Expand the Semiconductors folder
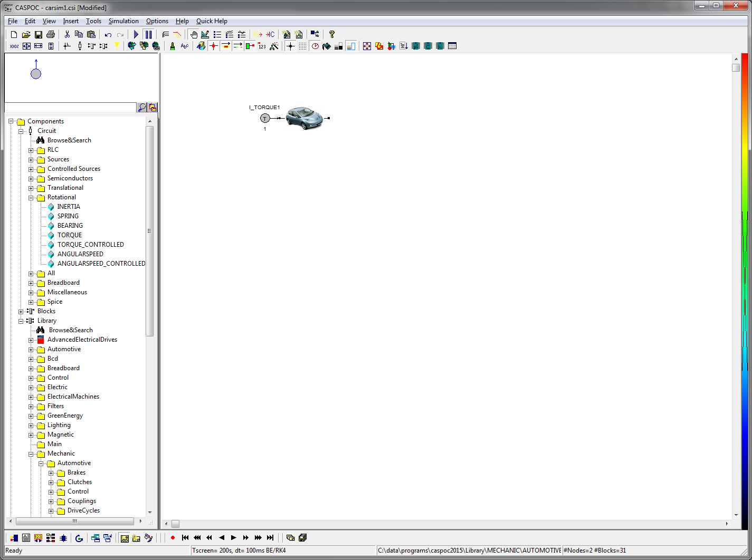 (31, 179)
